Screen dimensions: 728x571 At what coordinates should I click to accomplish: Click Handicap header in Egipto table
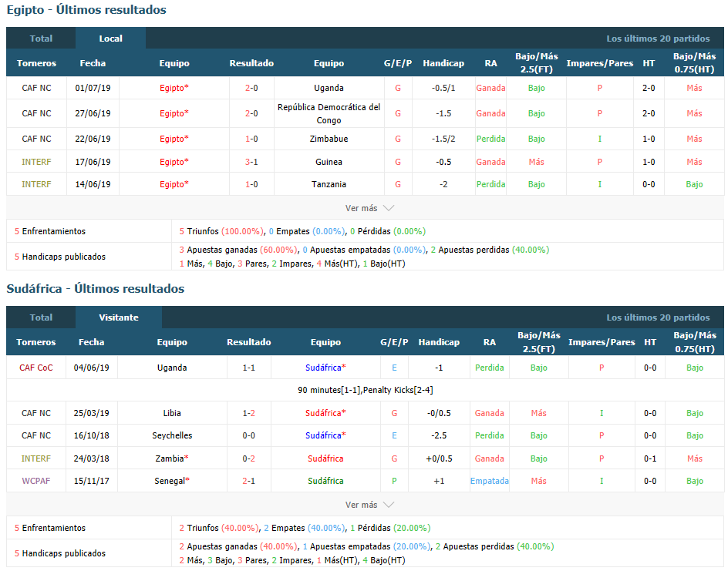click(443, 63)
